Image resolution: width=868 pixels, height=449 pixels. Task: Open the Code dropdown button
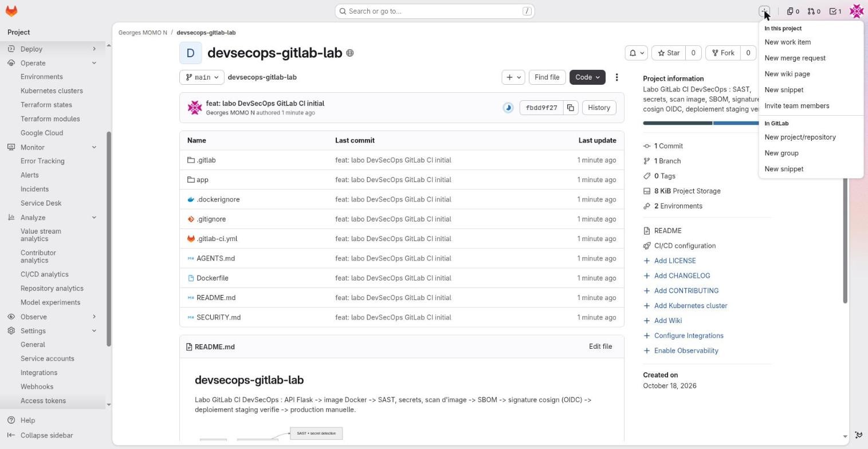[x=587, y=77]
